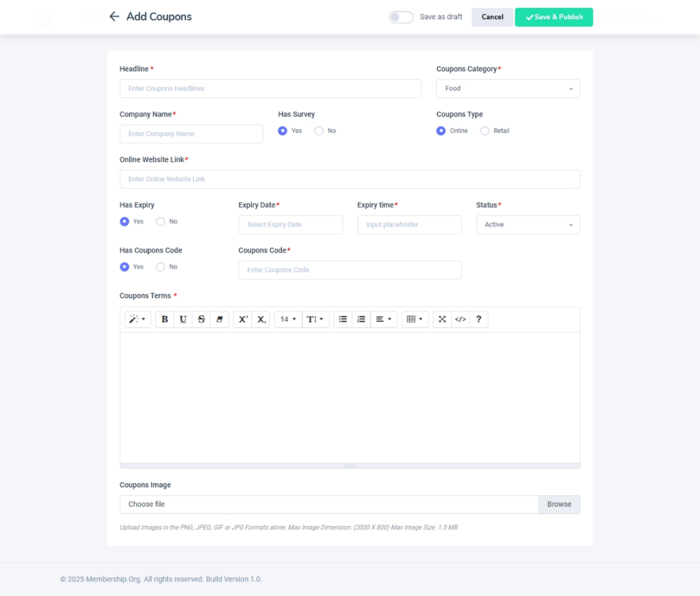Viewport: 700px width, 596px height.
Task: Toggle bold formatting
Action: [x=165, y=319]
